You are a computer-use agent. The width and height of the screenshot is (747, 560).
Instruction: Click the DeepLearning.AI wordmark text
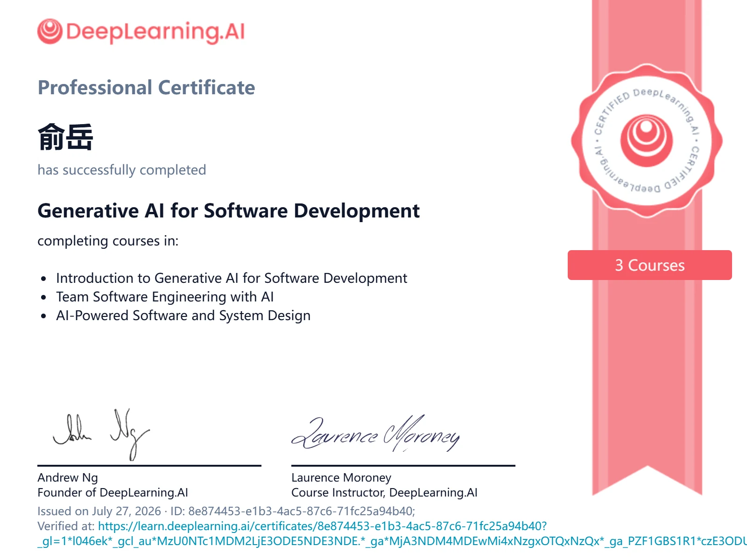click(x=155, y=32)
